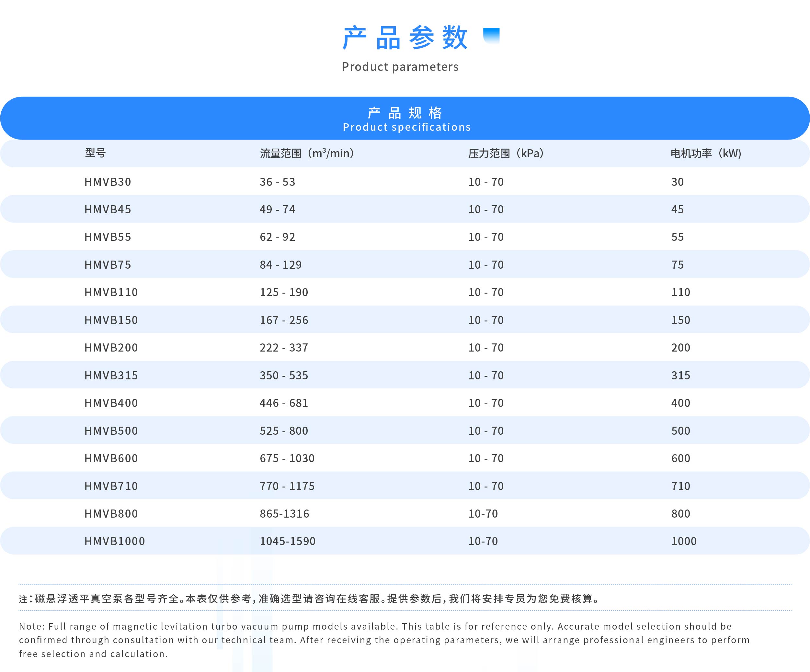Click the Chinese note beginning 注:磁悬浮

pos(309,599)
